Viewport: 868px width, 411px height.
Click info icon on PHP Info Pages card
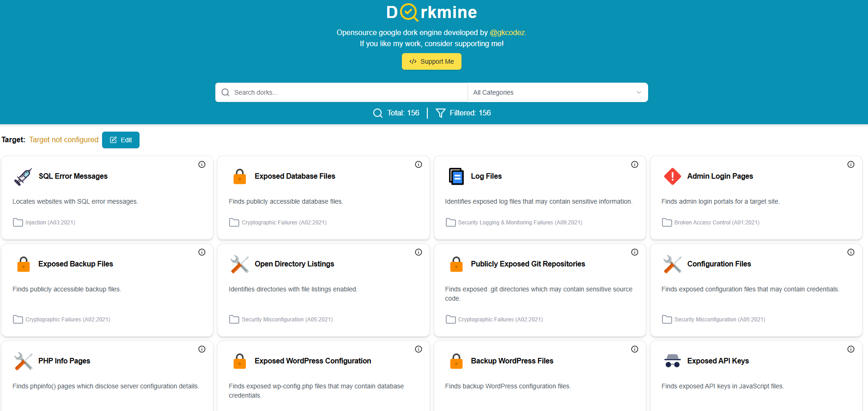pos(202,349)
